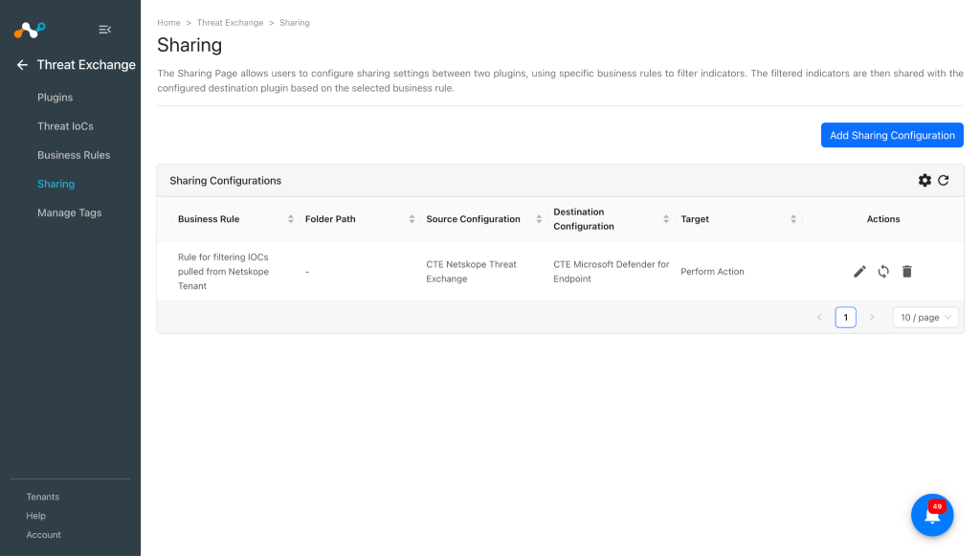Click the Threat Exchange sidebar heading

coord(86,65)
